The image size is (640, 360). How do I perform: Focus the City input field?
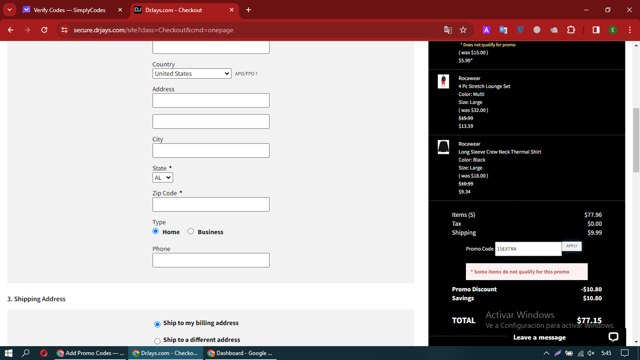pyautogui.click(x=211, y=151)
